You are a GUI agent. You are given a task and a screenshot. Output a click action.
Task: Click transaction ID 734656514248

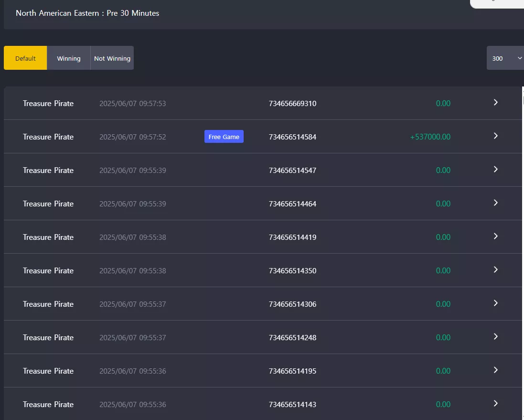tap(292, 337)
